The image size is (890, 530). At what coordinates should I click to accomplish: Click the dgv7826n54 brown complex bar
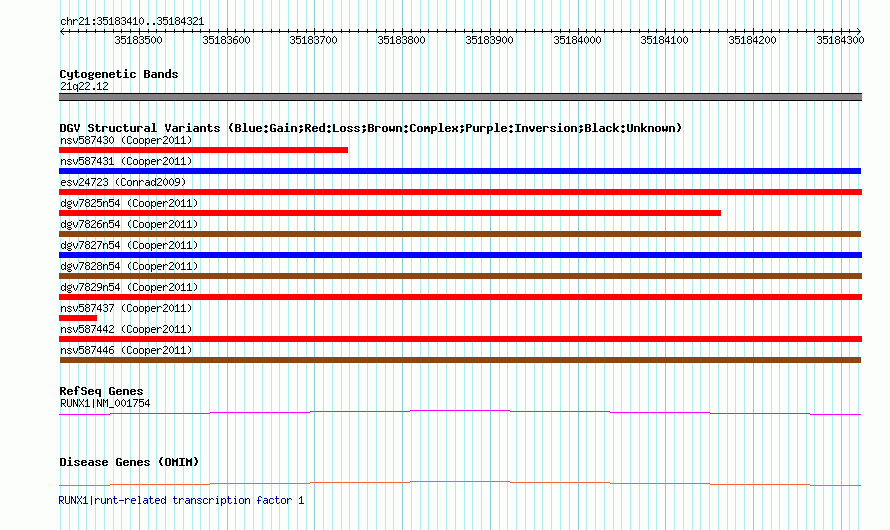pyautogui.click(x=460, y=234)
